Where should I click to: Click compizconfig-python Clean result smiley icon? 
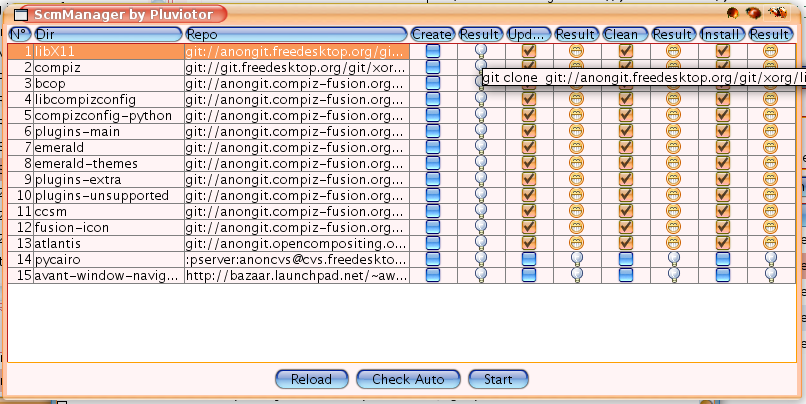click(673, 115)
